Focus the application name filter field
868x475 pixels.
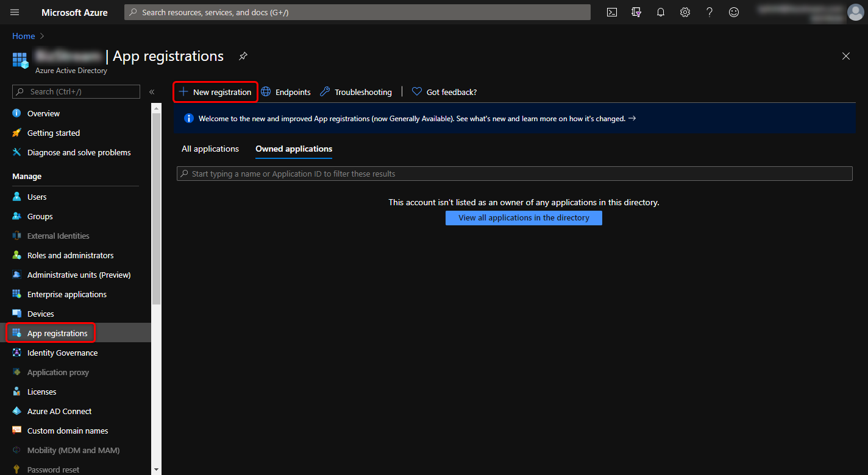click(514, 174)
